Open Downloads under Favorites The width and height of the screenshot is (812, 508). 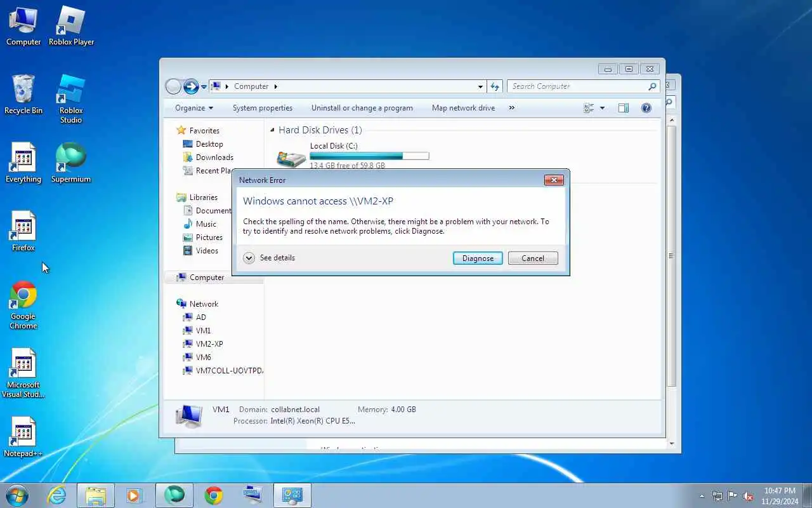pos(214,157)
